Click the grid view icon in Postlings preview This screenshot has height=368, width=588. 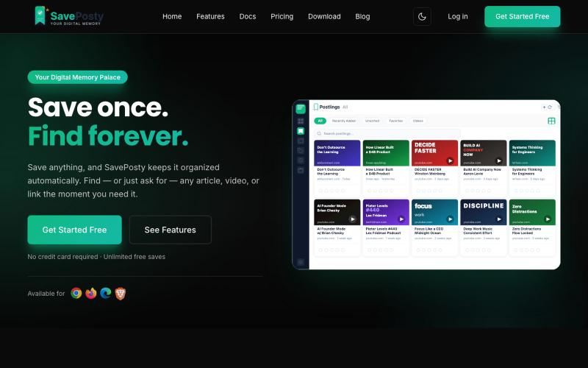point(551,121)
